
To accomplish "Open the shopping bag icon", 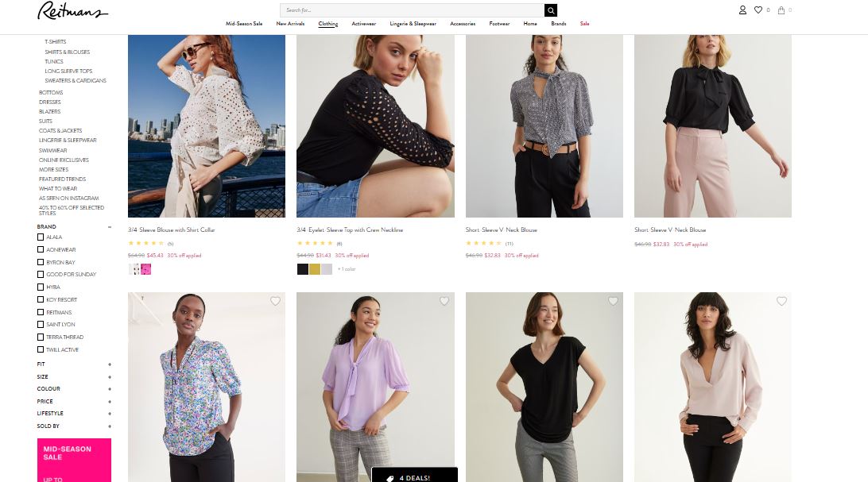I will 781,10.
